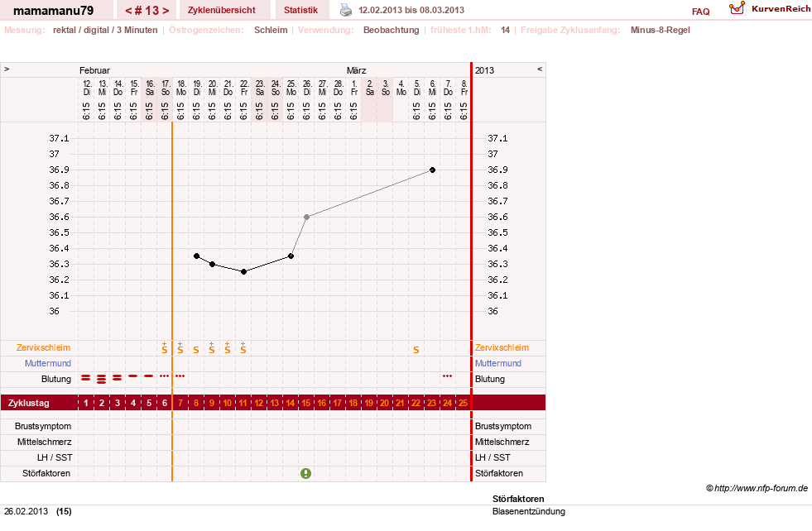Click the left Blutung row label
Viewport: 812px width, 531px height.
[56, 379]
